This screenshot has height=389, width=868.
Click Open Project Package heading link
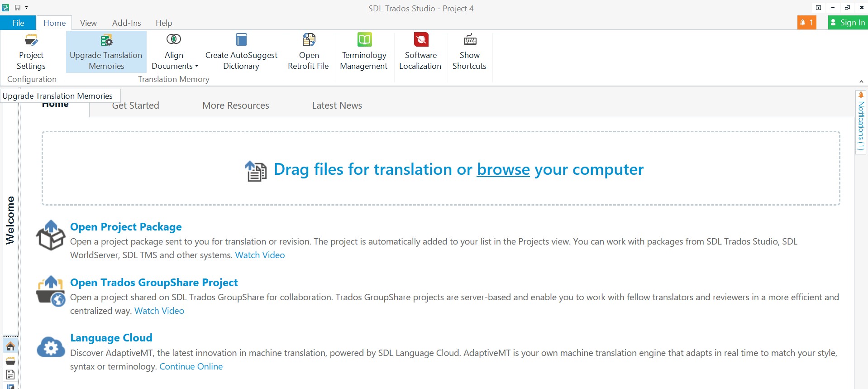(x=126, y=226)
